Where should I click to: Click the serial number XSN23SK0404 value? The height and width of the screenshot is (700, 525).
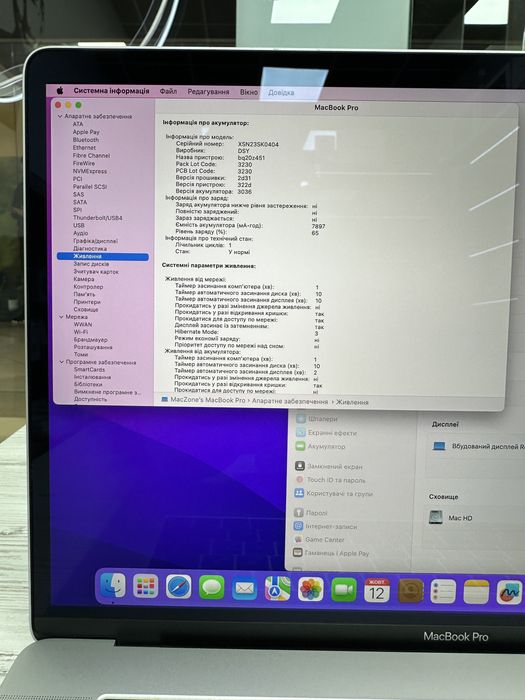[258, 144]
